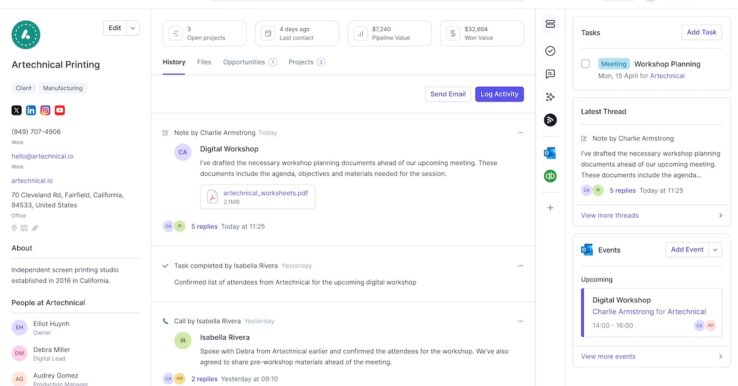Screen dimensions: 738x386
Task: Click the Log Activity button
Action: click(499, 94)
